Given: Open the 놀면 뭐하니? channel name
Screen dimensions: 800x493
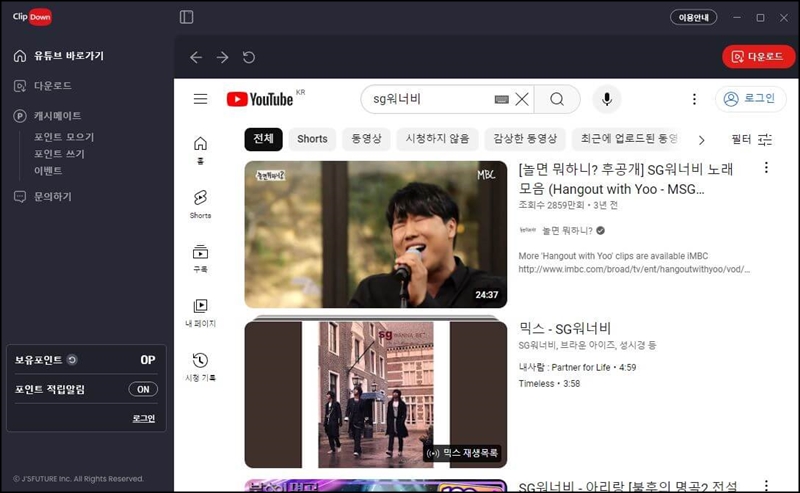Looking at the screenshot, I should (x=567, y=231).
